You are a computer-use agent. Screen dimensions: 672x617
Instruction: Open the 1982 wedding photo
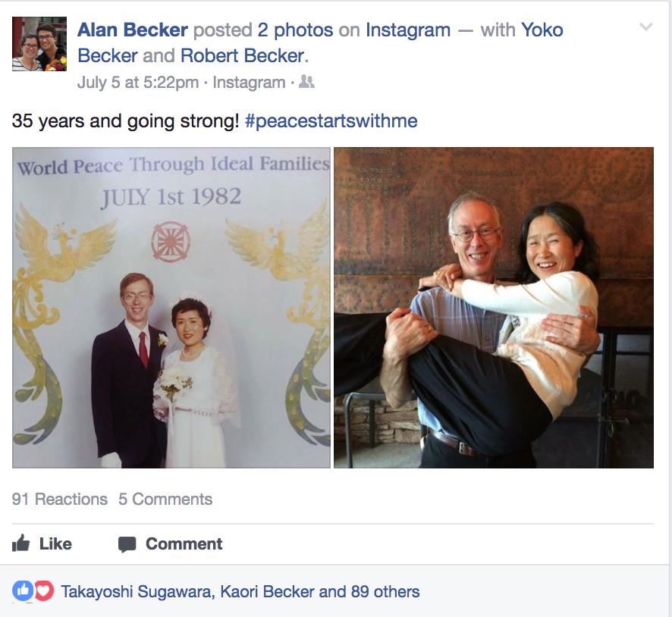tap(171, 307)
